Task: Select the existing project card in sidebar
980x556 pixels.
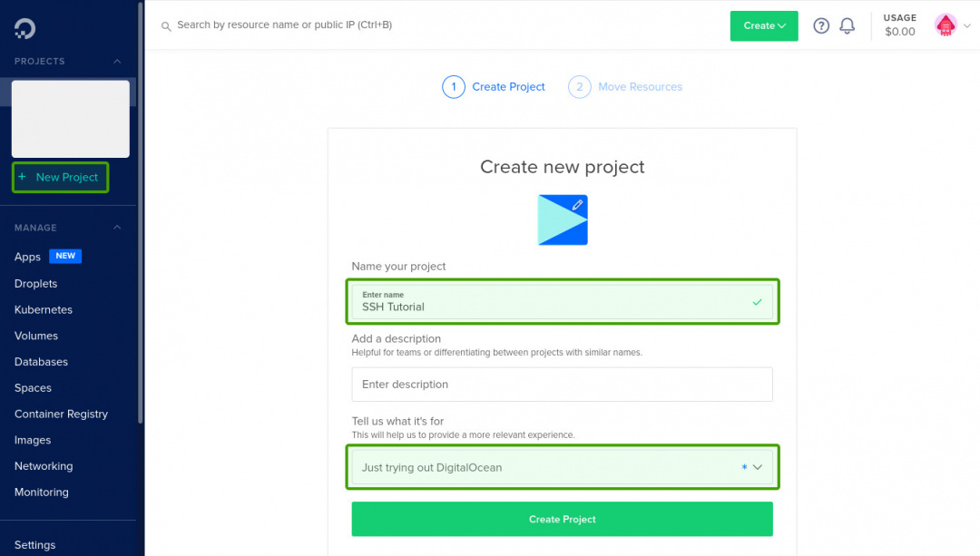Action: (x=71, y=119)
